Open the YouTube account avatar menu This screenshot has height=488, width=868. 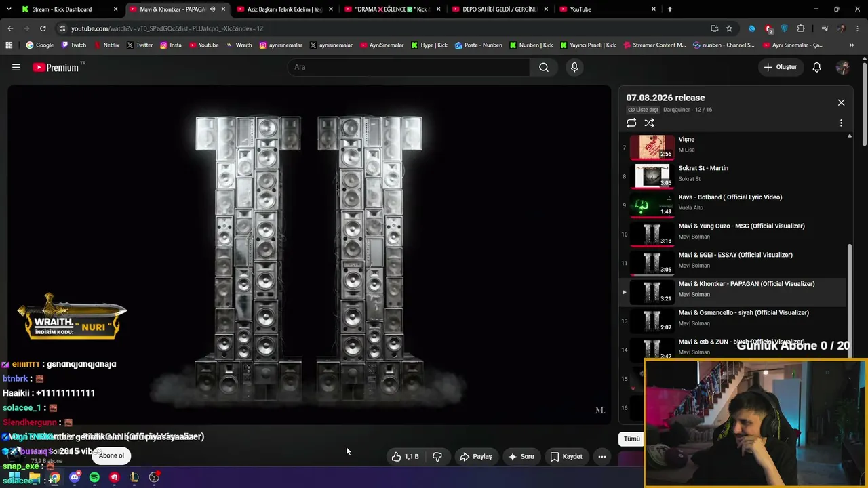[x=843, y=67]
